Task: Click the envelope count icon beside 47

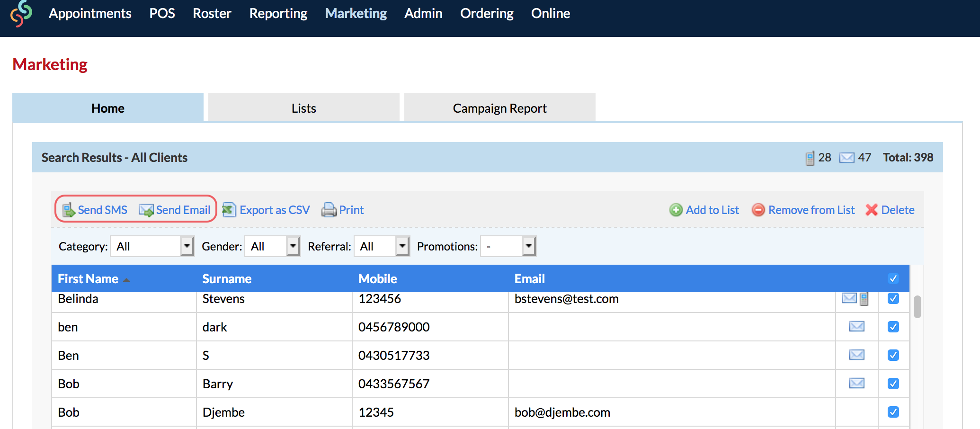Action: [847, 158]
